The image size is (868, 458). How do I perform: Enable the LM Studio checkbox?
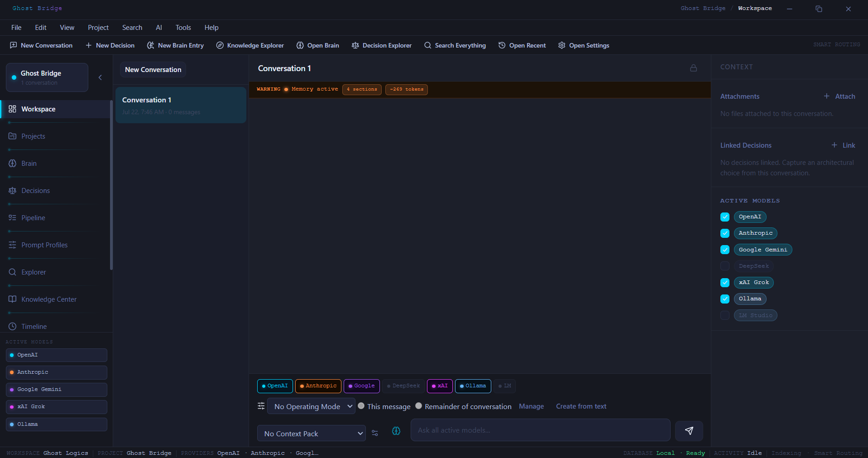(725, 315)
